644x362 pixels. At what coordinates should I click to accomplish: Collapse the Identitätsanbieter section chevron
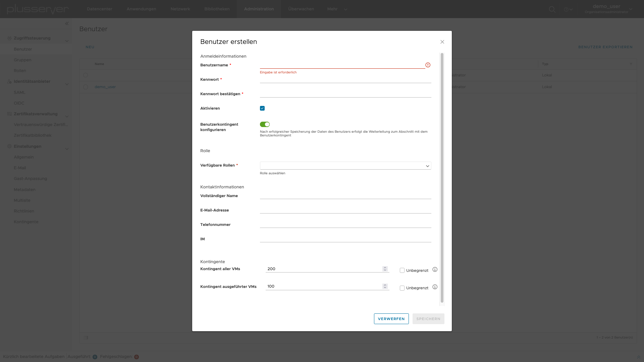(67, 84)
